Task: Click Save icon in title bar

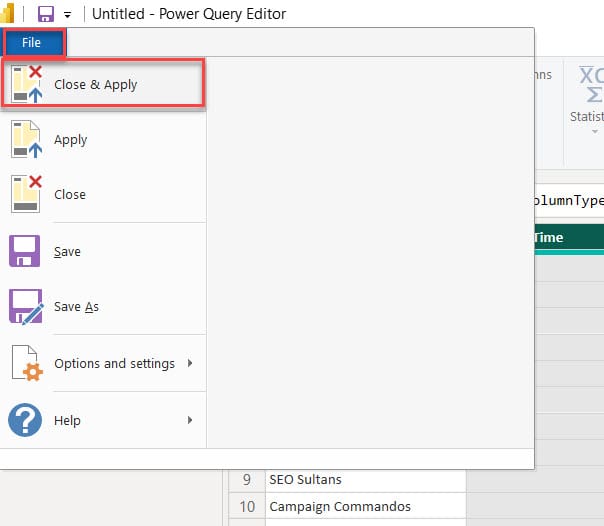Action: [45, 14]
